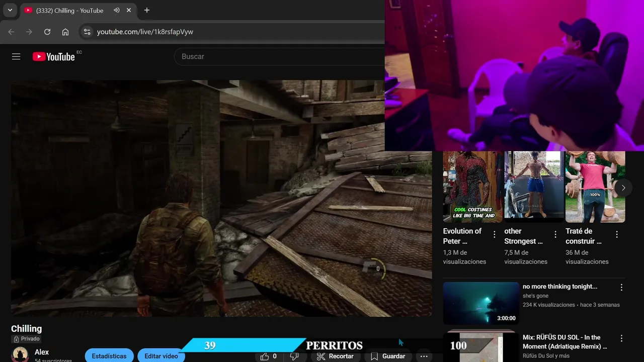
Task: Click the Chilling live video player
Action: 221,198
